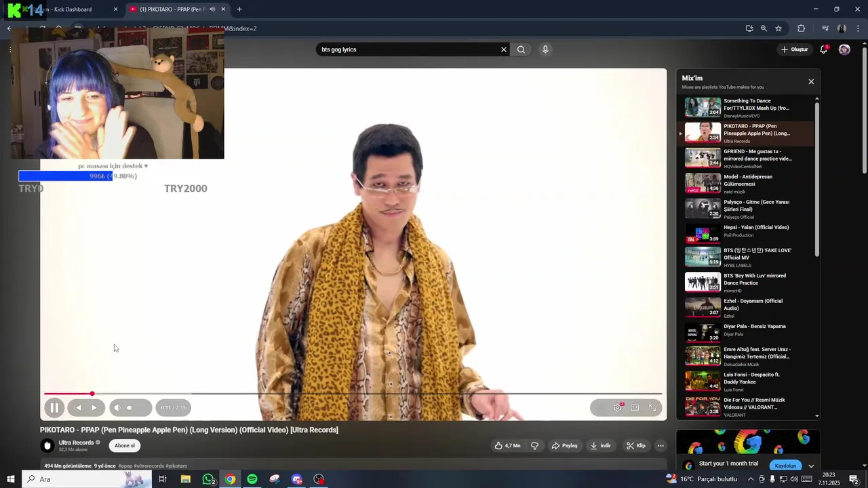868x488 pixels.
Task: Open the Oluştur create menu
Action: (x=794, y=49)
